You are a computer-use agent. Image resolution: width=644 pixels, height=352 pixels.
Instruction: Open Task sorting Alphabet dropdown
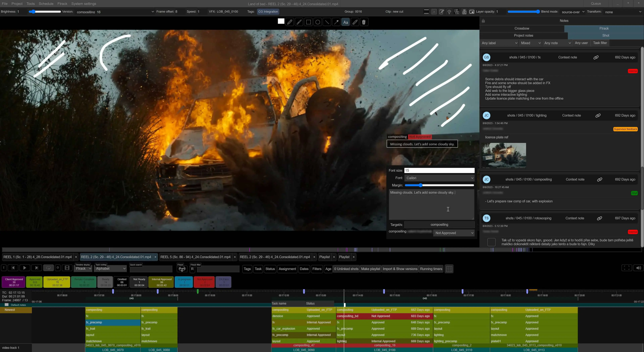[x=110, y=269]
